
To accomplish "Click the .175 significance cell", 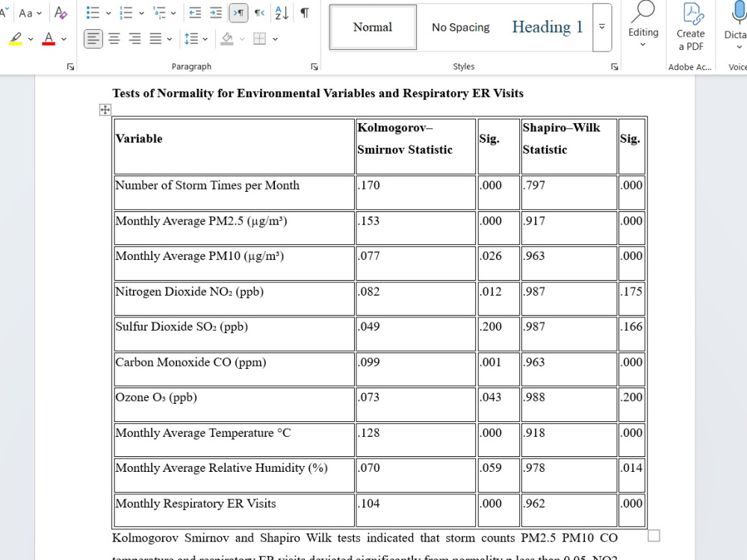I will click(x=632, y=299).
